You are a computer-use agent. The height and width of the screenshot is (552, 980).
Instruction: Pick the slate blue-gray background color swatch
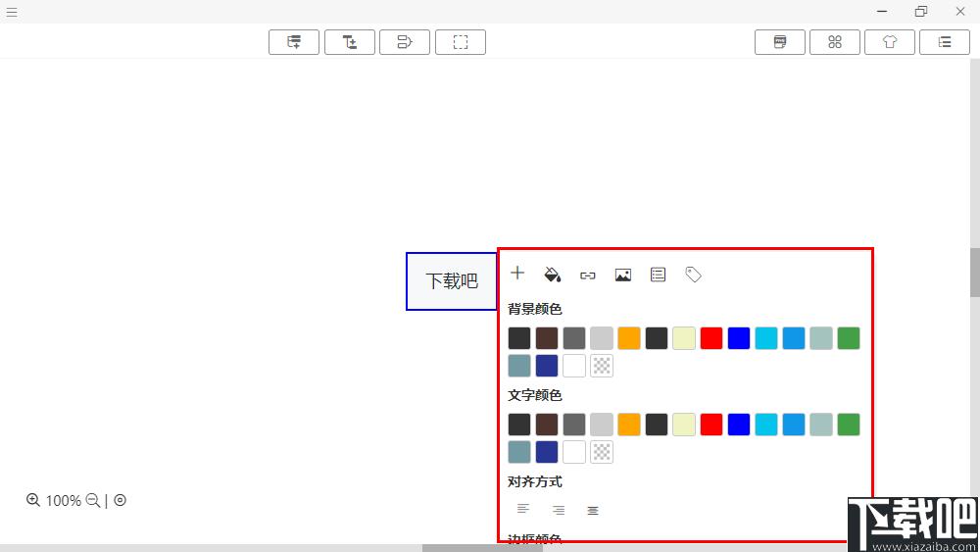click(x=519, y=366)
